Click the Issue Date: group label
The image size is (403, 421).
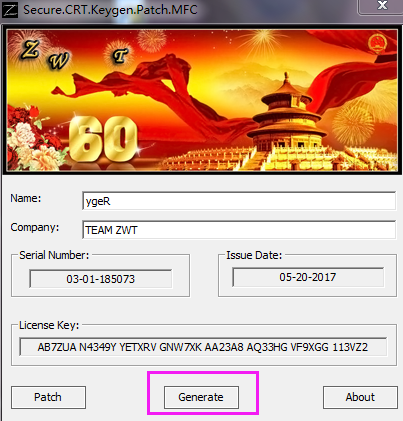(254, 255)
